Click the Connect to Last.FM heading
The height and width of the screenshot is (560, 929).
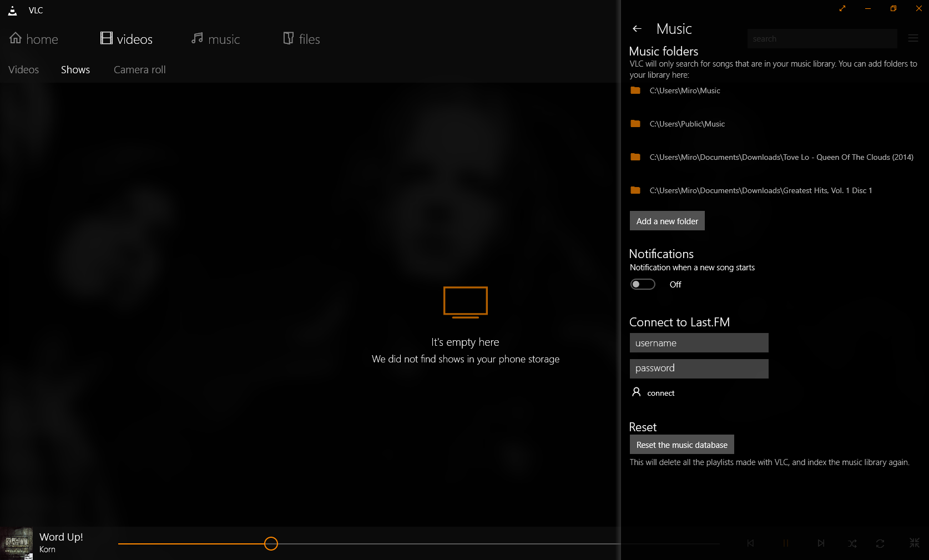pyautogui.click(x=679, y=322)
